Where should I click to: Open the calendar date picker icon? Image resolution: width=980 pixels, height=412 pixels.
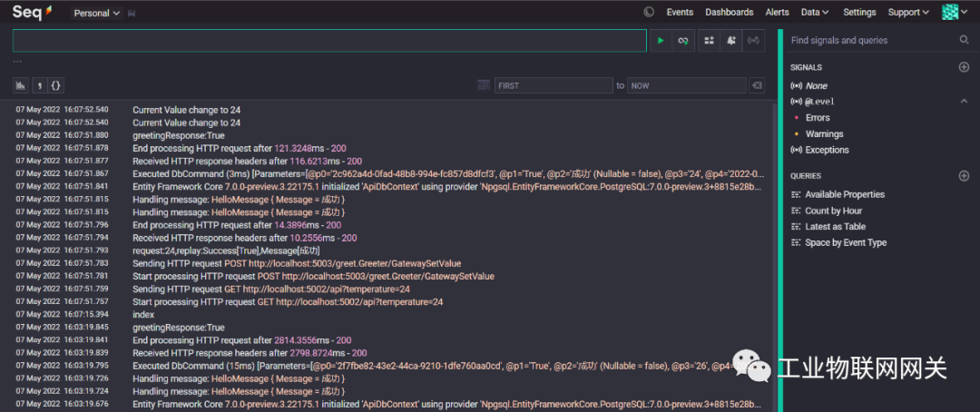tap(483, 85)
